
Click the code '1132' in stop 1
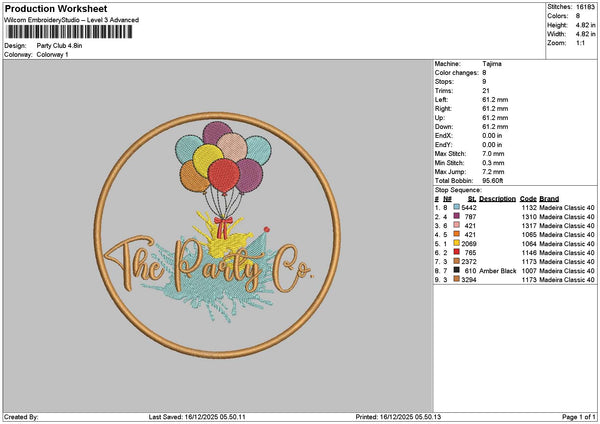point(529,208)
